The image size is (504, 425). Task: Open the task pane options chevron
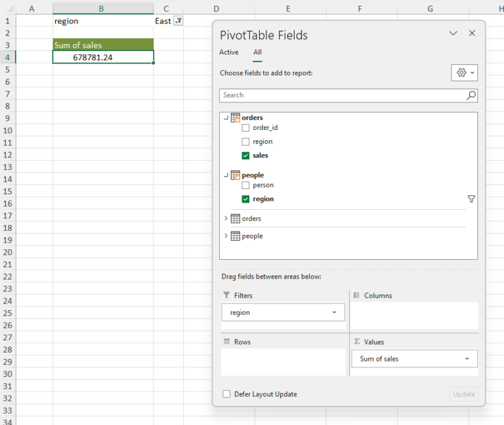453,33
